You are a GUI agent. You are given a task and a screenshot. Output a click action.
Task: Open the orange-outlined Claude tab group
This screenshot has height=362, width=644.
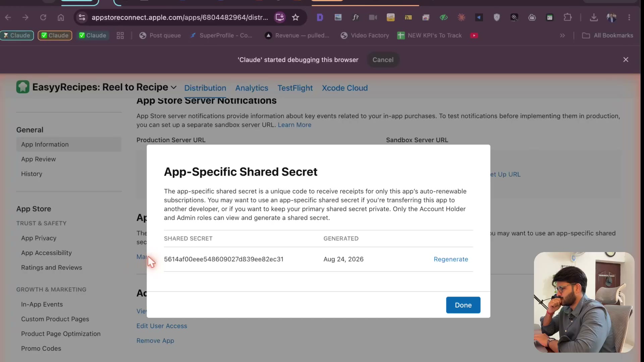[55, 36]
